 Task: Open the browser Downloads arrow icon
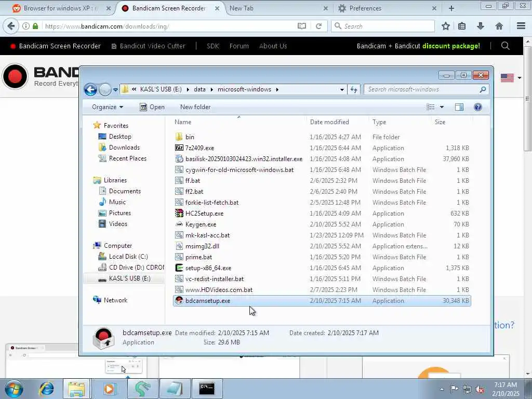481,26
